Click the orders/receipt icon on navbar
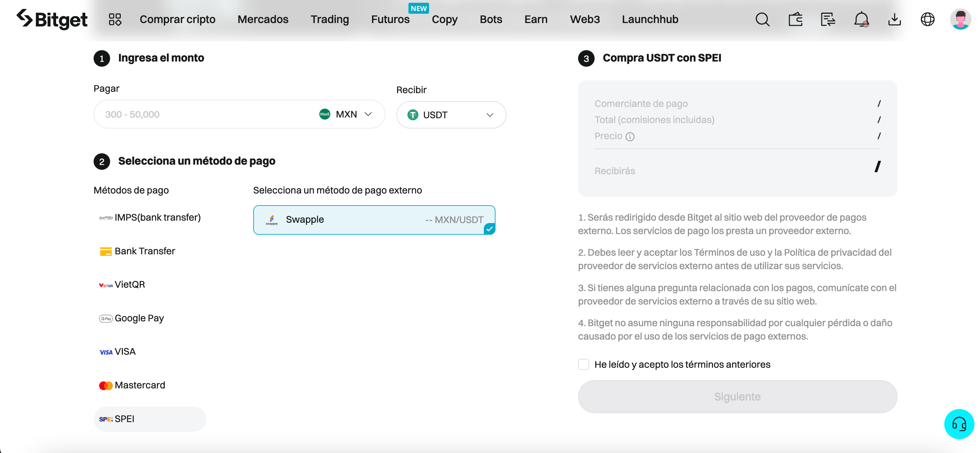980x453 pixels. coord(828,19)
